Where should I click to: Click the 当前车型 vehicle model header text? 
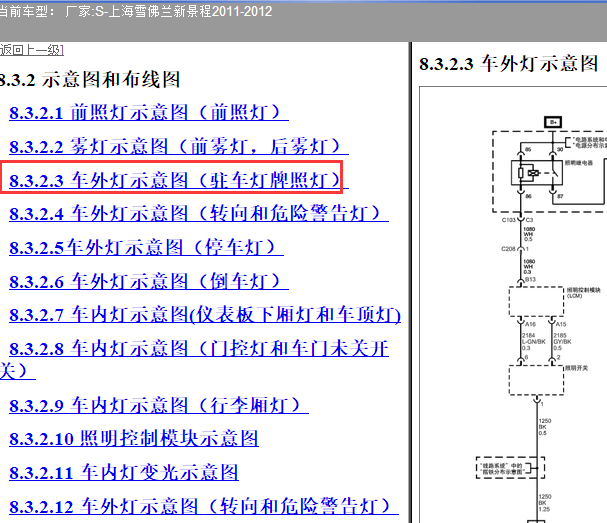tap(135, 12)
